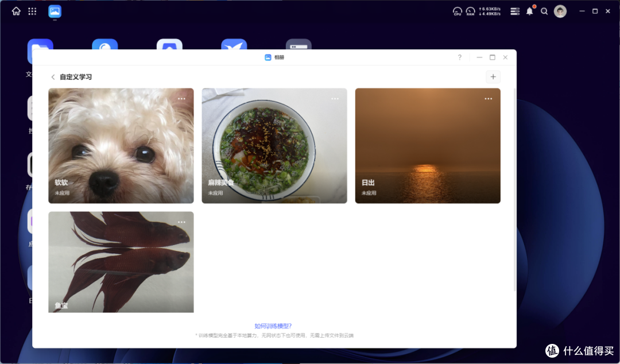This screenshot has width=620, height=364.
Task: Open the storage/task manager icon in the top bar
Action: coord(515,11)
